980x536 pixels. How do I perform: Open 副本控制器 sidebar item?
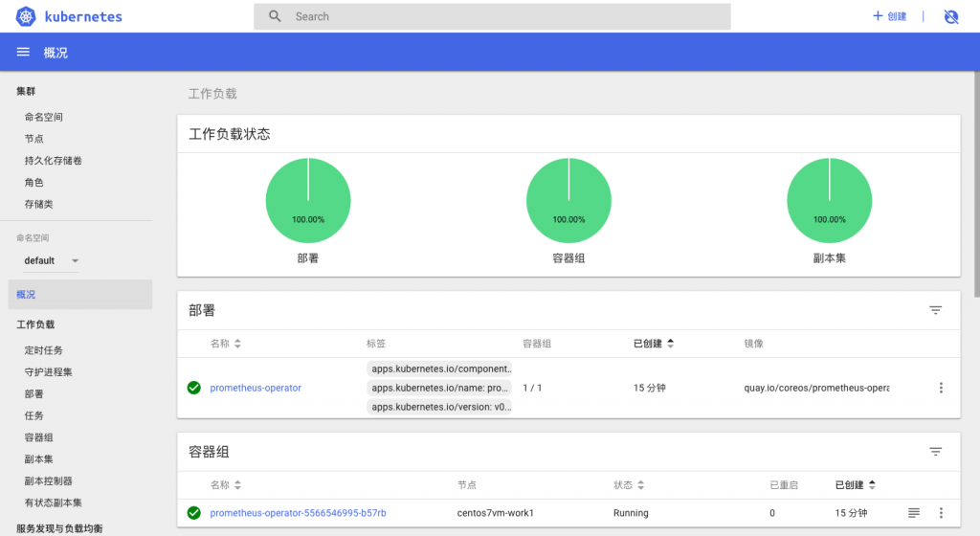click(x=48, y=481)
